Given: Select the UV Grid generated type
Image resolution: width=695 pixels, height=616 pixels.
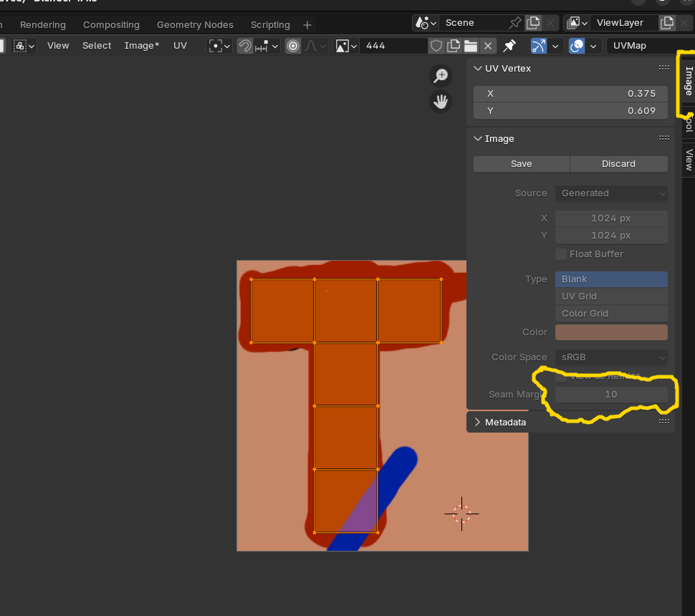Looking at the screenshot, I should point(611,297).
